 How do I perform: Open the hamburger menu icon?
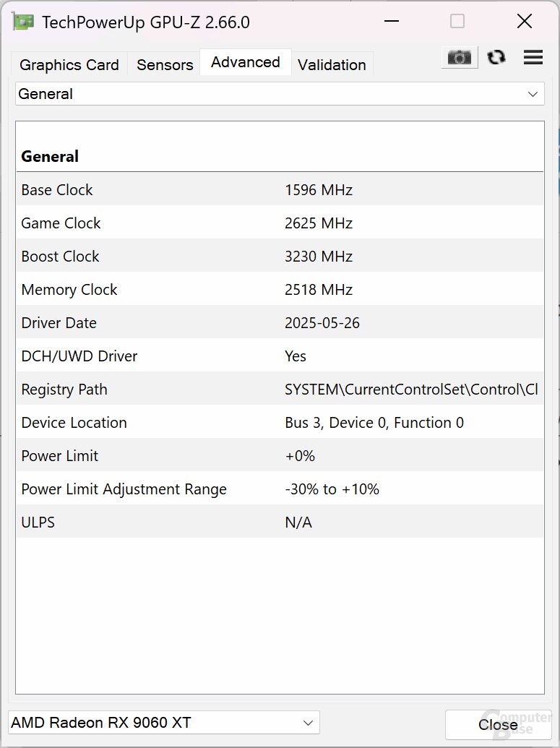(x=533, y=57)
